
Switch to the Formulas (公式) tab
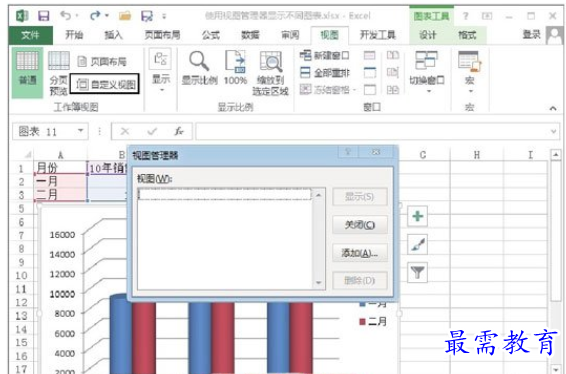pos(210,35)
